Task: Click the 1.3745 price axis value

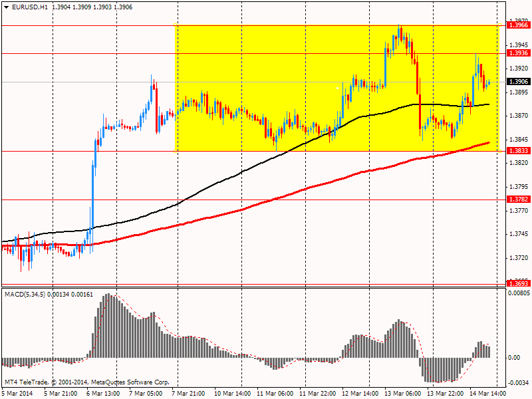Action: tap(519, 234)
